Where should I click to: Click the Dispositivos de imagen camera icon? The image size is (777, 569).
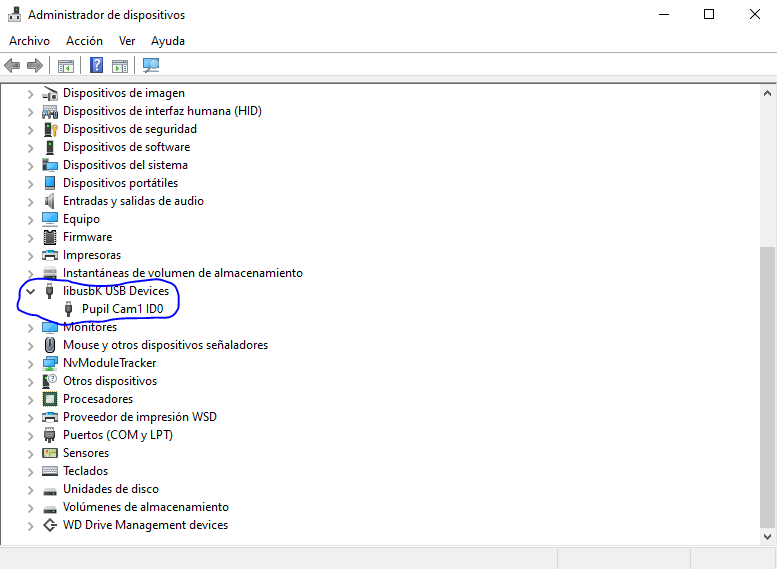coord(50,93)
